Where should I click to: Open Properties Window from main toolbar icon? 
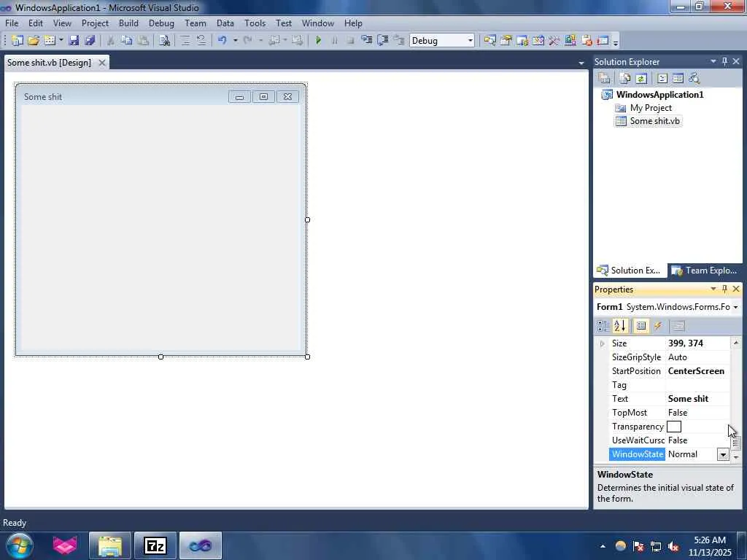click(506, 41)
